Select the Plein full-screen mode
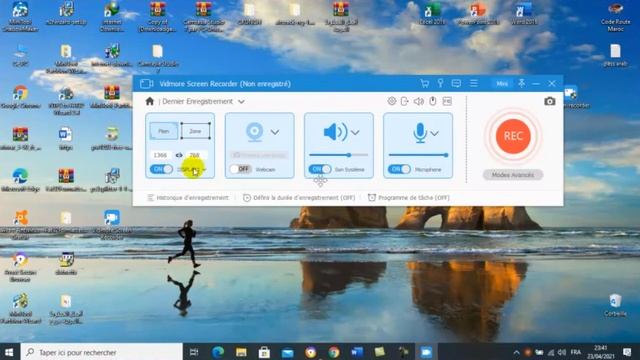 (x=164, y=131)
